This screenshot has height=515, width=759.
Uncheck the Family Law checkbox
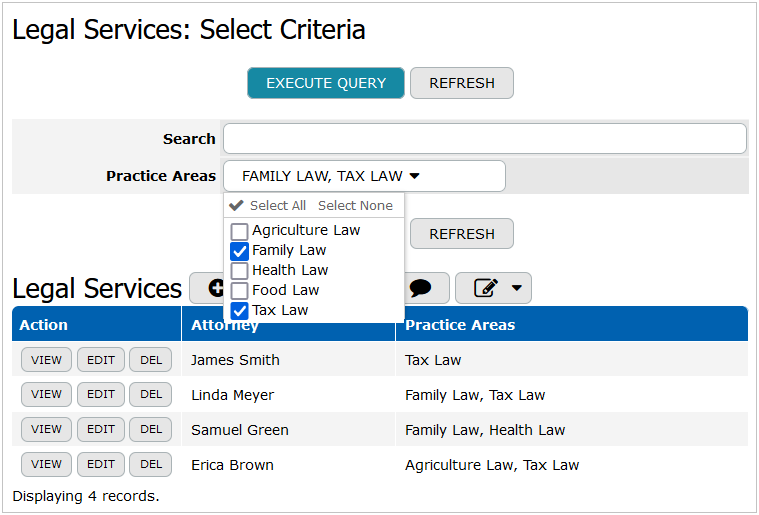pyautogui.click(x=239, y=251)
